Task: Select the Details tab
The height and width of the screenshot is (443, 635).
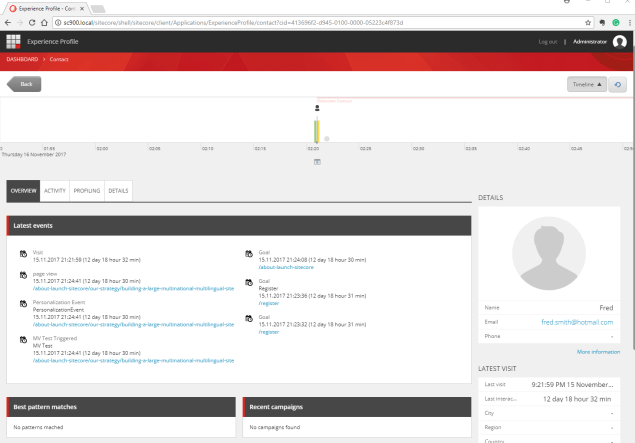Action: tap(118, 189)
